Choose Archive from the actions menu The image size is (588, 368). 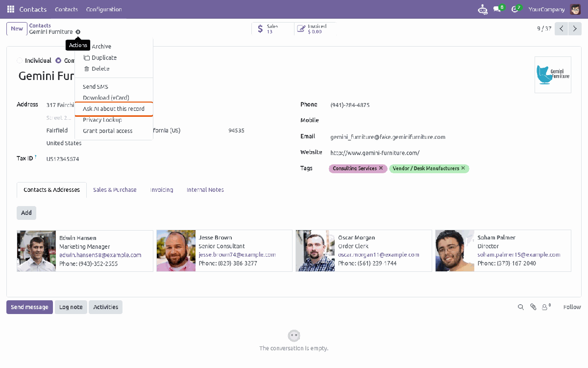(x=114, y=47)
